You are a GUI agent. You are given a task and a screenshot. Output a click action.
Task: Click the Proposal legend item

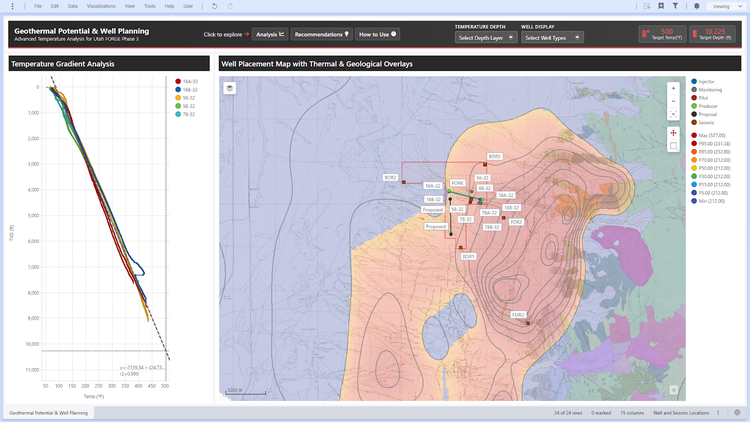pos(705,114)
